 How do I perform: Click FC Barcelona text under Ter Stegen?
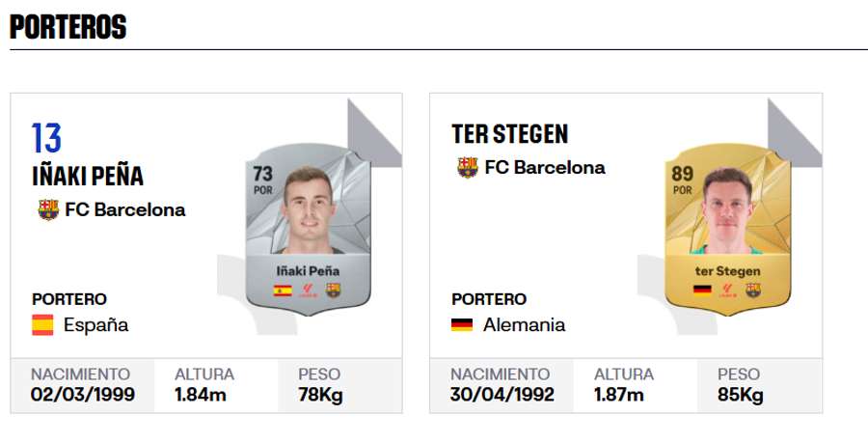click(x=545, y=167)
